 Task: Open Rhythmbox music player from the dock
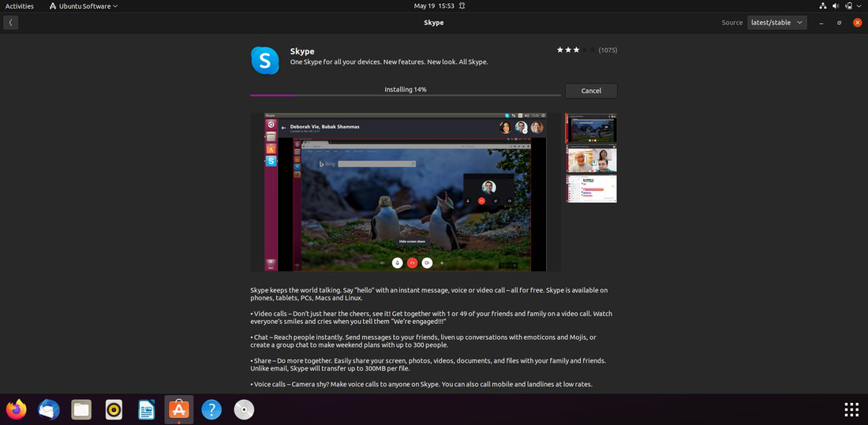[x=114, y=409]
